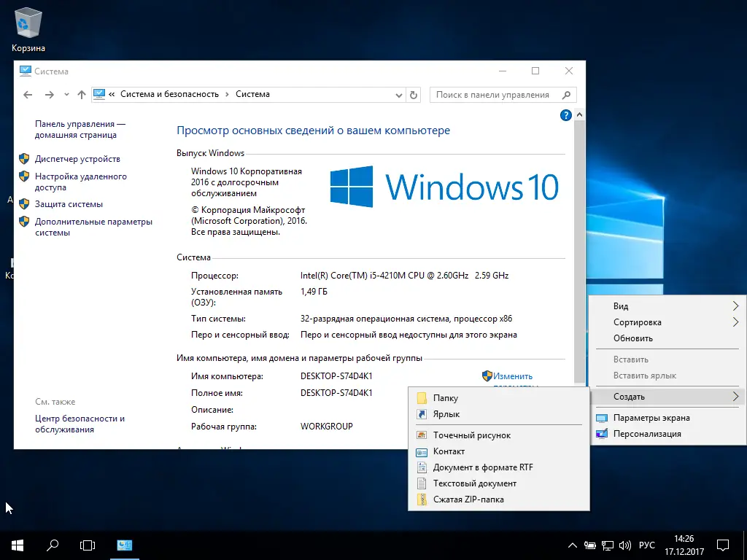Create new 'Документ в формате RTF'
The height and width of the screenshot is (560, 747).
click(499, 467)
